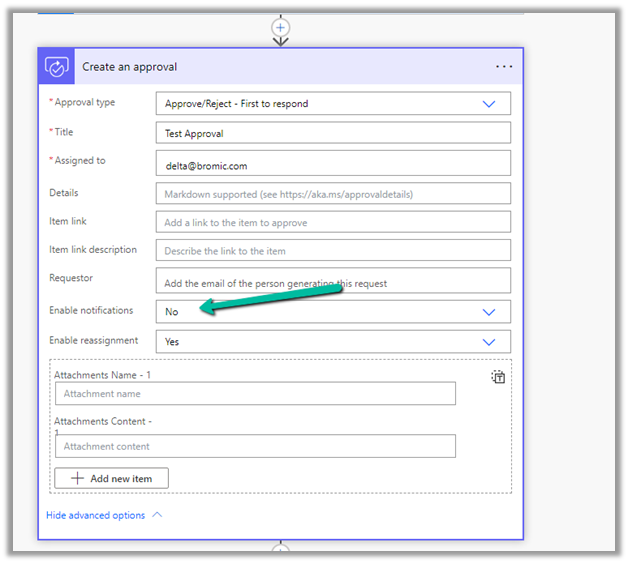Image resolution: width=628 pixels, height=564 pixels.
Task: Click the Create an approval header title
Action: (130, 66)
